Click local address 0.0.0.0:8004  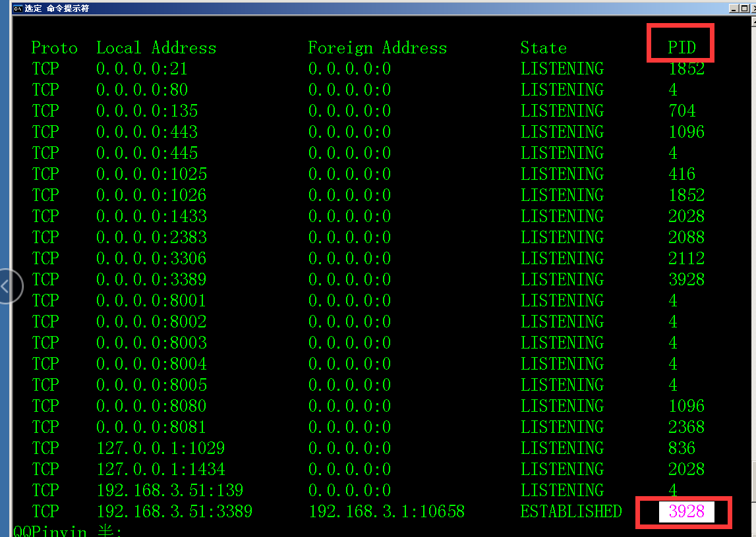click(x=152, y=364)
